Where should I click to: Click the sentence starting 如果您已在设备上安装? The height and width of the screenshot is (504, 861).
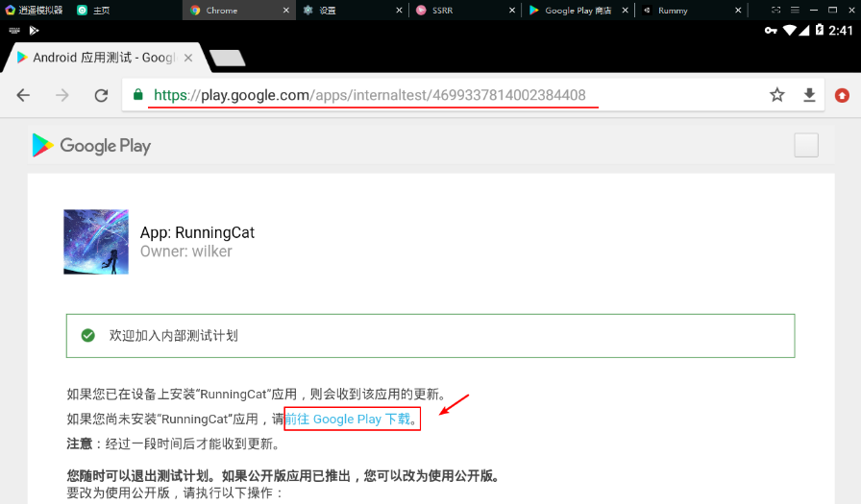258,395
